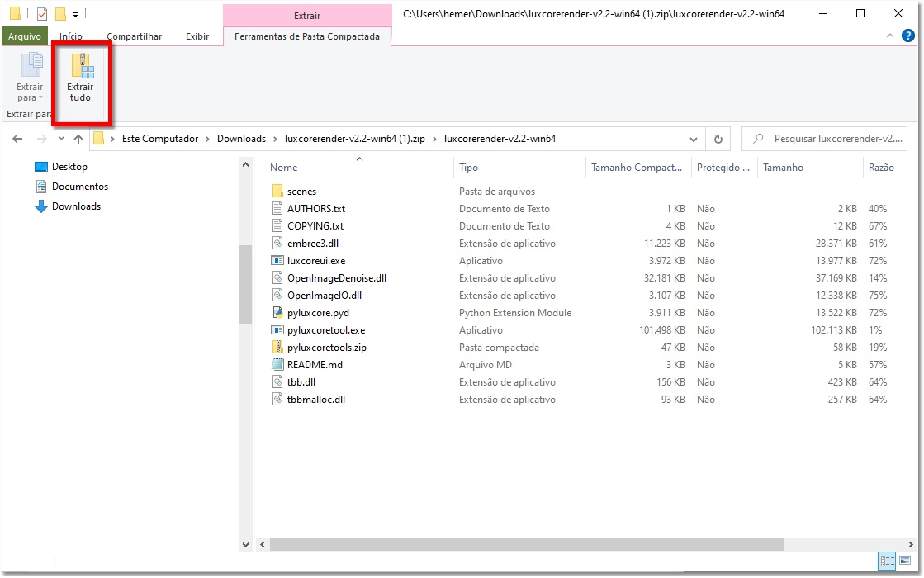The height and width of the screenshot is (578, 924).
Task: Switch to the Início ribbon tab
Action: pyautogui.click(x=71, y=36)
